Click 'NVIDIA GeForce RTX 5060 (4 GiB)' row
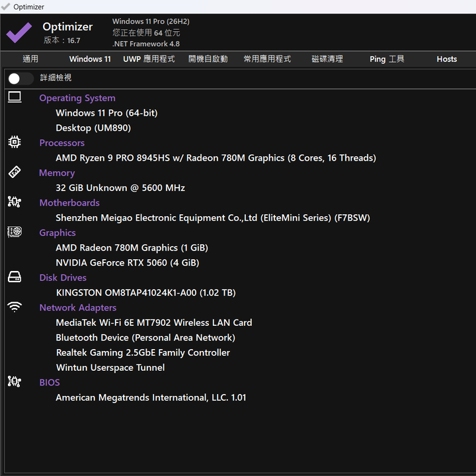The width and height of the screenshot is (476, 476). coord(128,262)
